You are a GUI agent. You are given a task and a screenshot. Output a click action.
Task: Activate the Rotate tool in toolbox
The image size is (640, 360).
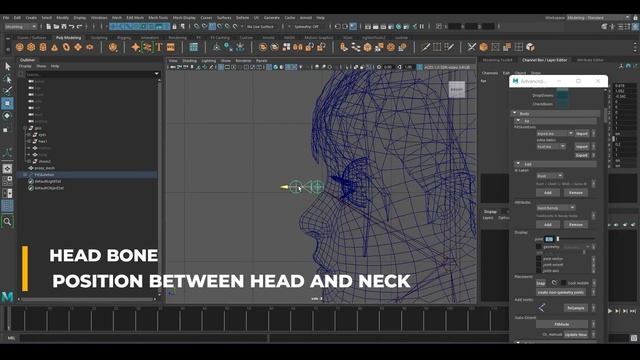[7, 116]
